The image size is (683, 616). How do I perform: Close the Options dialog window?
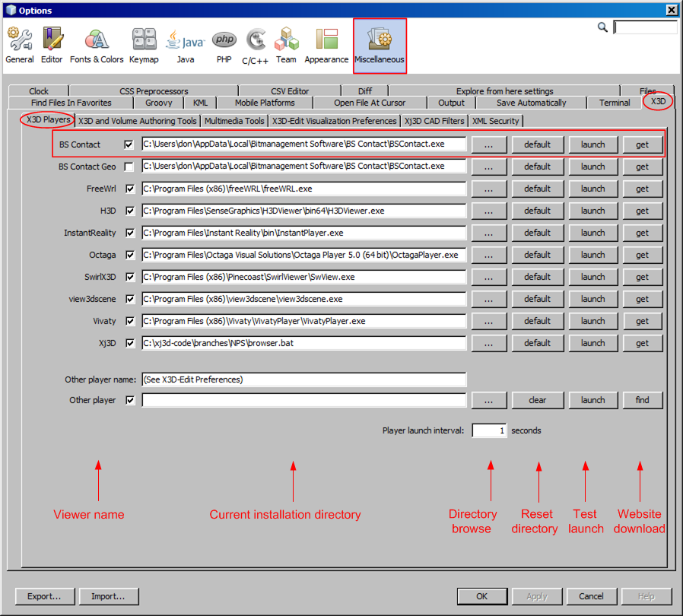coord(672,10)
